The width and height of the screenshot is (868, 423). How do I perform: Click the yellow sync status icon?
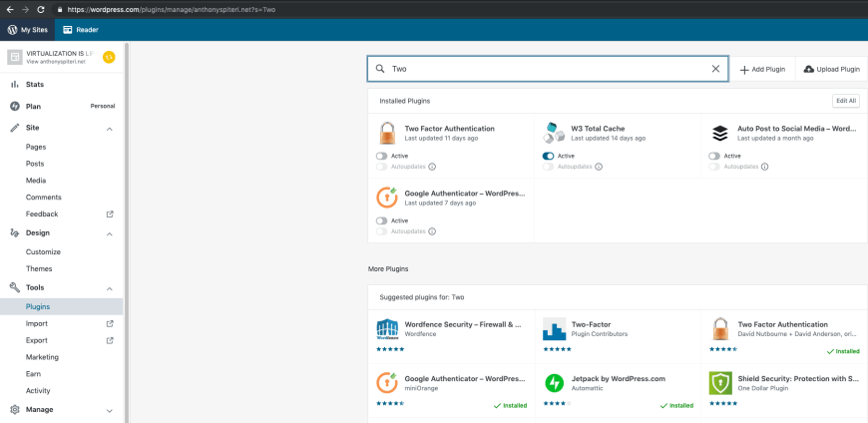109,57
